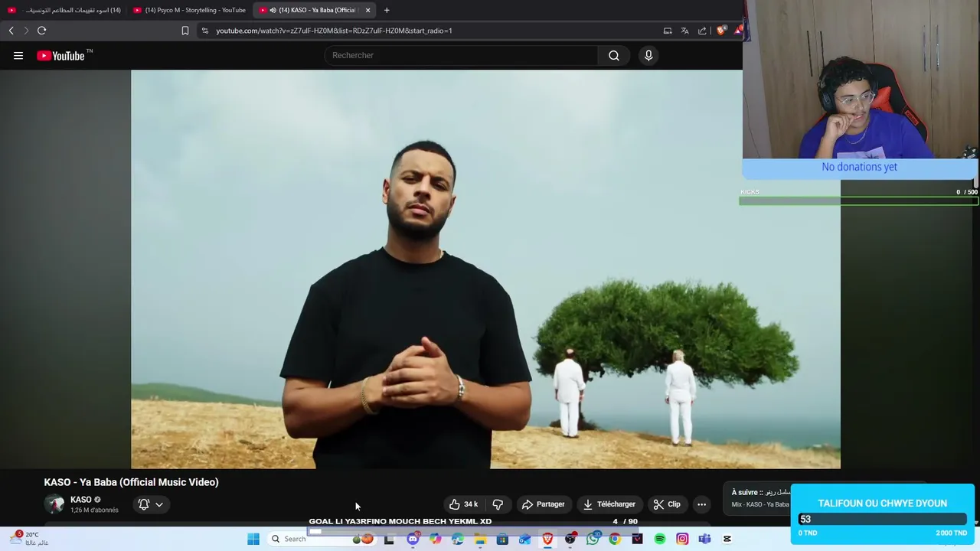Focus the Rechercher search field
Image resolution: width=980 pixels, height=551 pixels.
point(461,55)
